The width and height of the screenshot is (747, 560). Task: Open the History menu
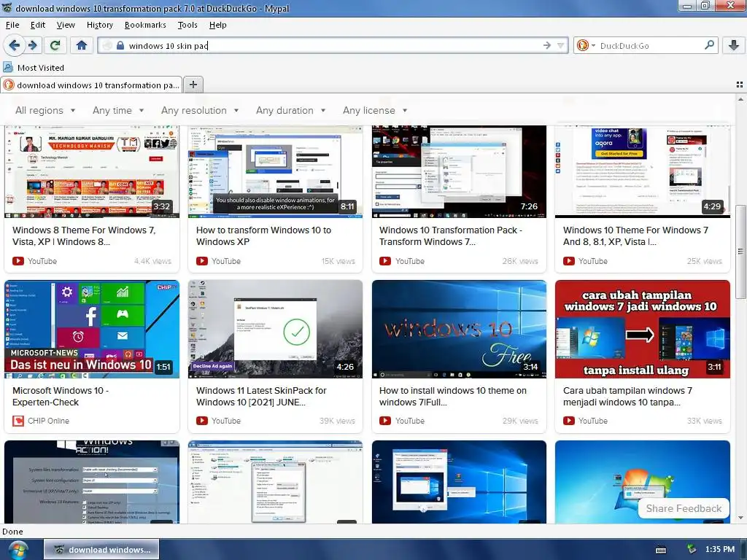click(99, 25)
